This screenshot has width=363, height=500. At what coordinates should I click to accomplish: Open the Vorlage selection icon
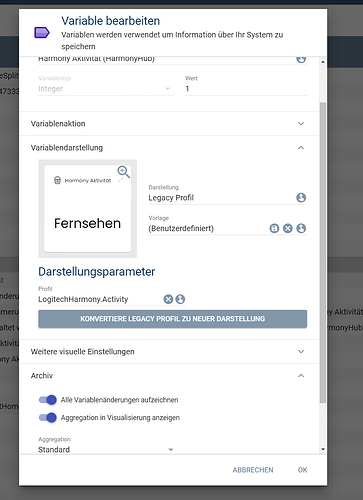point(301,228)
